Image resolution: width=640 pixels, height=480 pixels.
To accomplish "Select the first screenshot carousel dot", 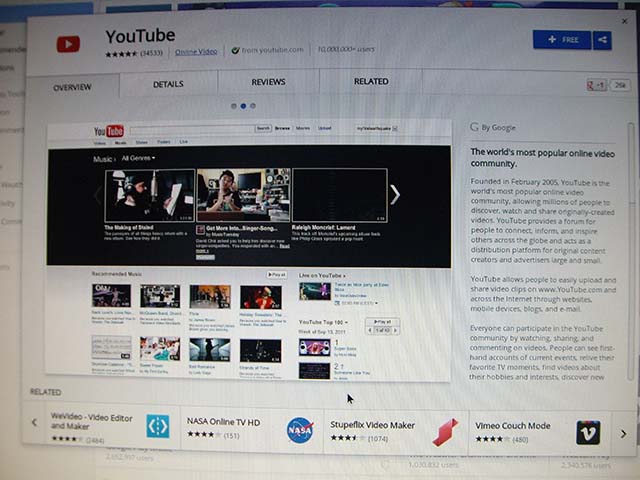I will click(234, 105).
